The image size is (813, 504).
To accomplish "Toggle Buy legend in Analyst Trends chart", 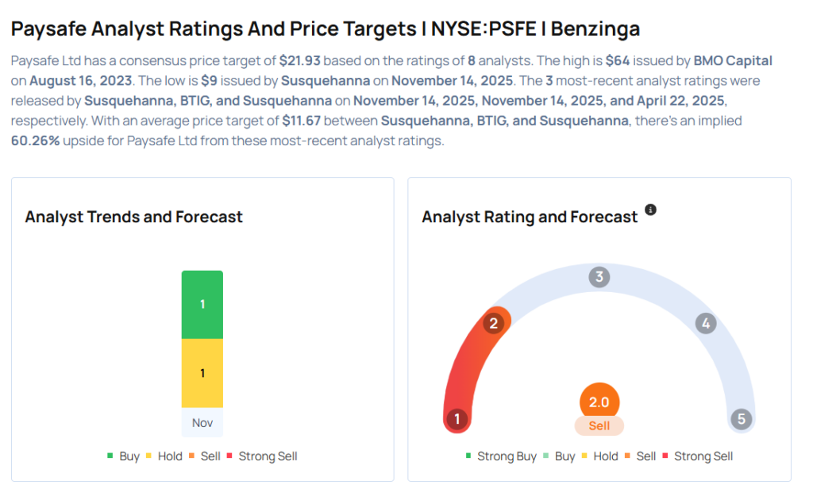I will [123, 456].
